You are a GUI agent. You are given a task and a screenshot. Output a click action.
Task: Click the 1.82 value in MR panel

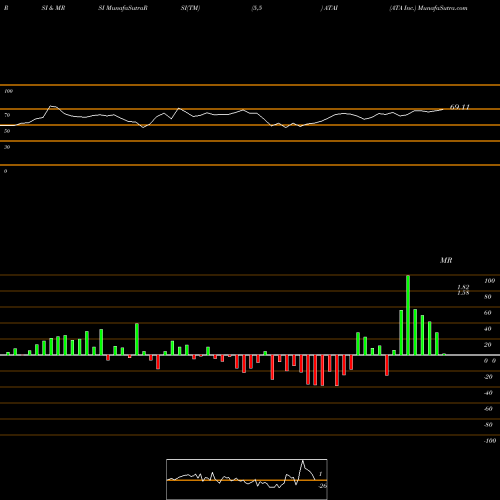pyautogui.click(x=463, y=287)
